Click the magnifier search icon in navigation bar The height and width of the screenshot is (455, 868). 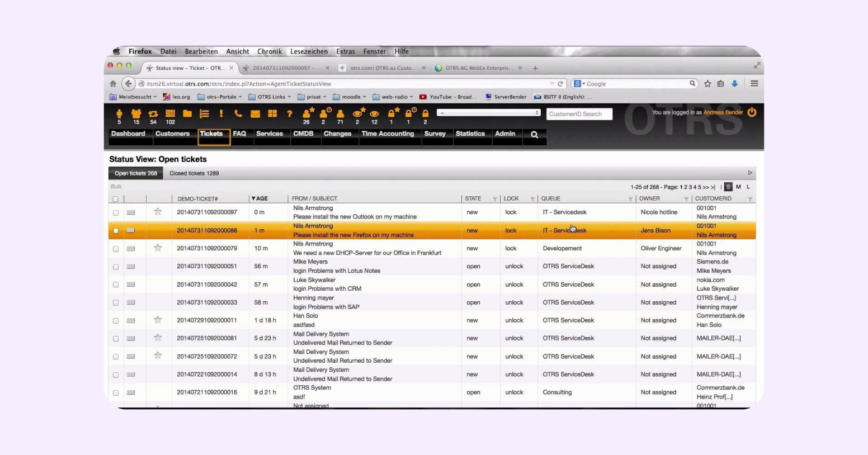point(534,135)
